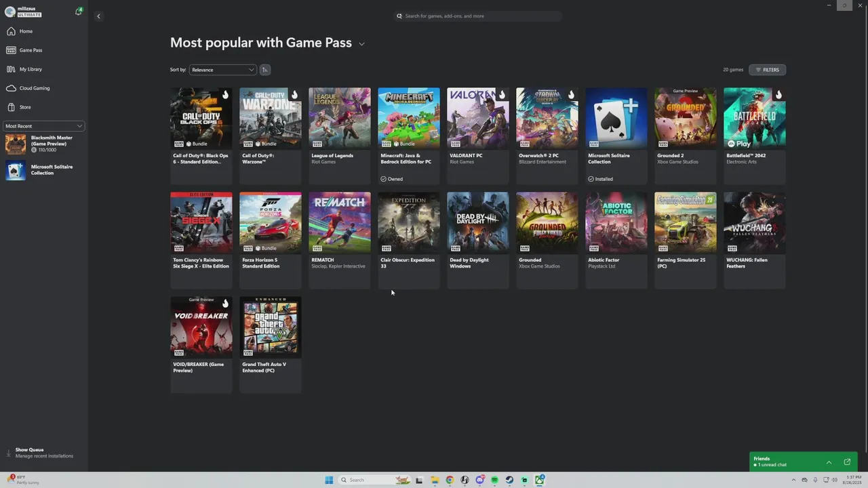The height and width of the screenshot is (488, 868).
Task: Open WUCHANG: Fallen Feathers card
Action: pos(755,240)
